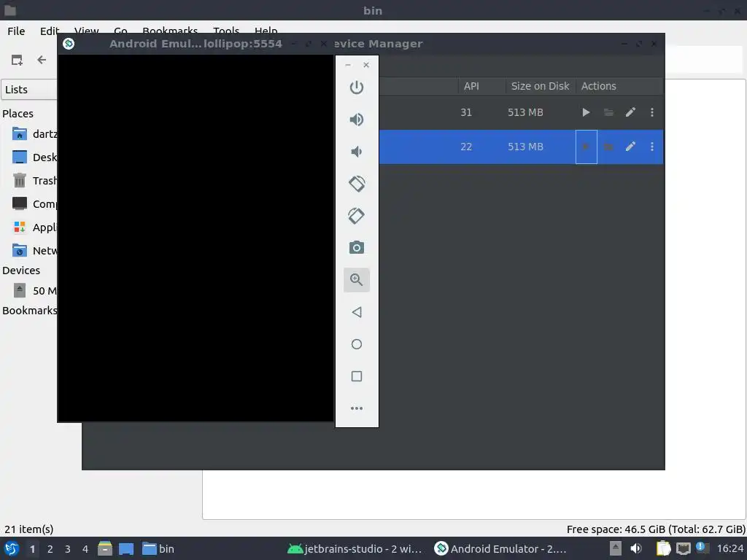
Task: Edit the API 22 device with pencil
Action: (x=630, y=147)
